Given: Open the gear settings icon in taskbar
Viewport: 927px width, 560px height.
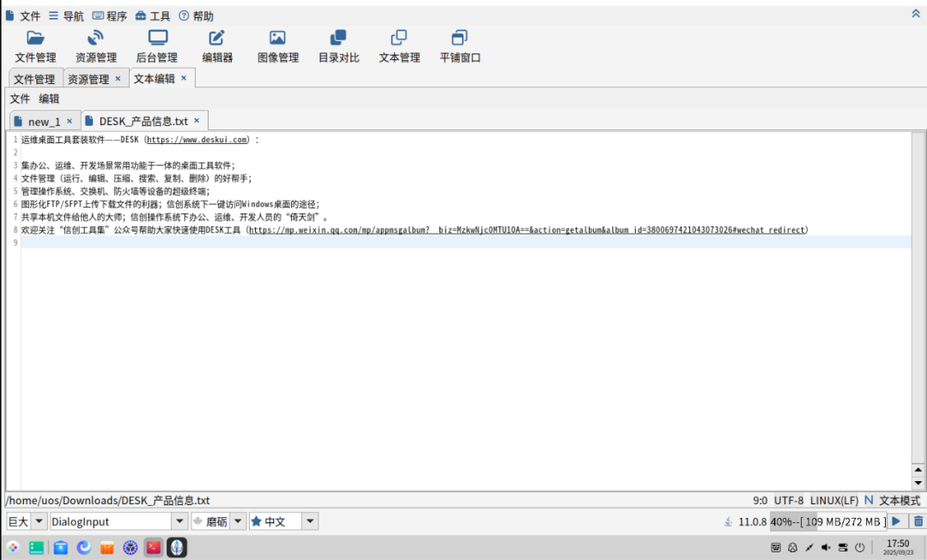Looking at the screenshot, I should tap(130, 548).
